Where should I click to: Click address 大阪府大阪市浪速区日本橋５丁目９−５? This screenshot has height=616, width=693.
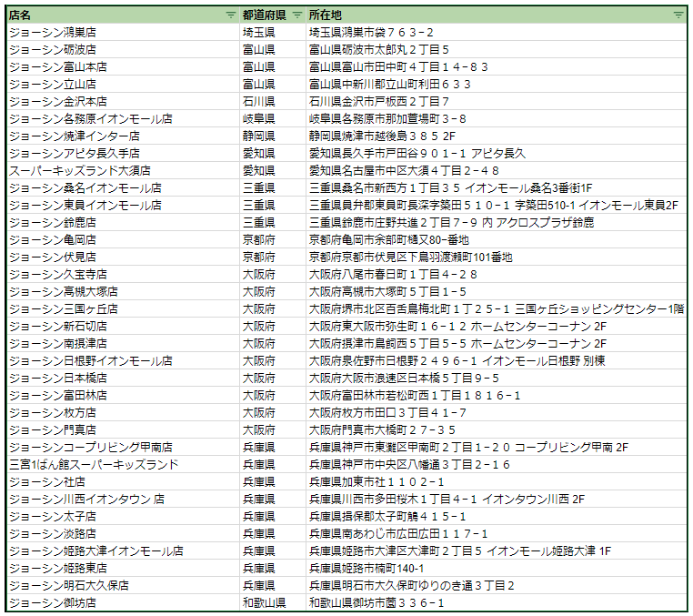click(x=497, y=379)
